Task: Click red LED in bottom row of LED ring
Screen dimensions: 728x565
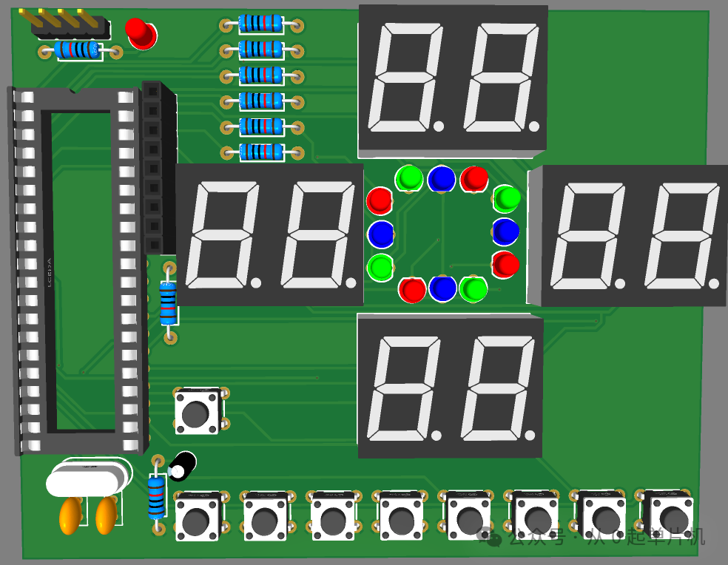Action: [412, 290]
